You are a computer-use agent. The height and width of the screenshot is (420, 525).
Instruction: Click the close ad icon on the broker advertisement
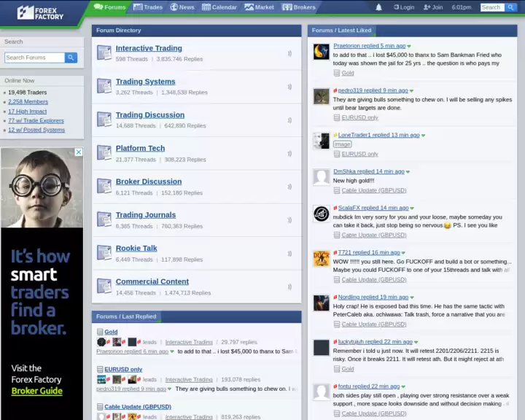pos(79,152)
